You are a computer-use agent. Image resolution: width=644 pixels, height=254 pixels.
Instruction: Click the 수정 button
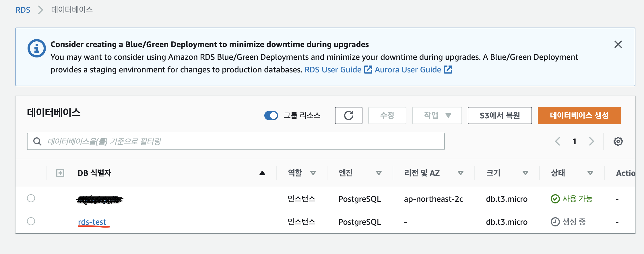coord(387,116)
